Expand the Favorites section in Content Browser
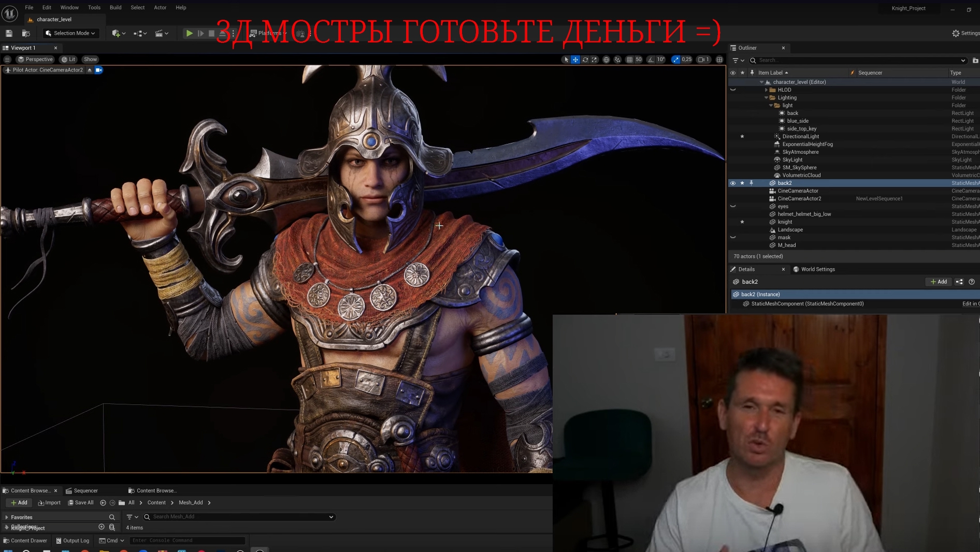The width and height of the screenshot is (980, 552). tap(7, 517)
